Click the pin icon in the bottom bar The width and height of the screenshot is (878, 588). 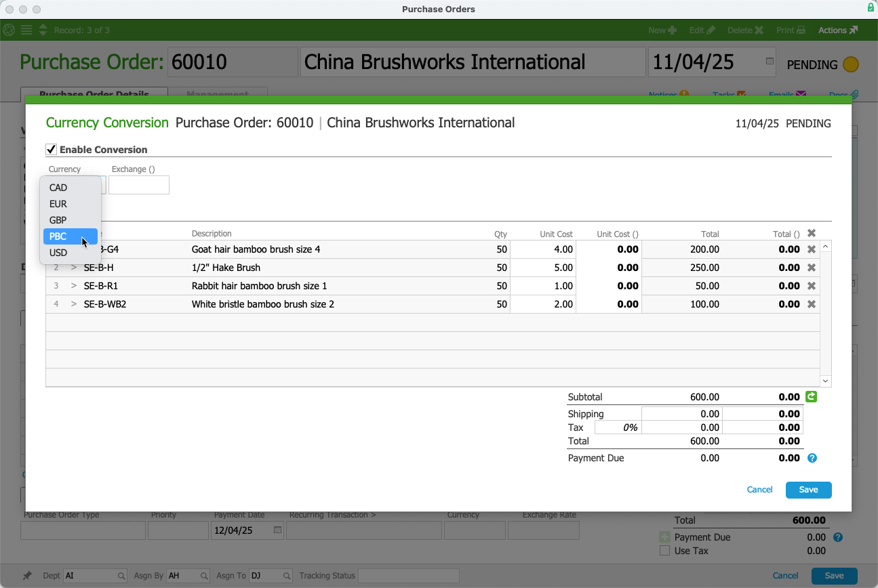pos(27,576)
